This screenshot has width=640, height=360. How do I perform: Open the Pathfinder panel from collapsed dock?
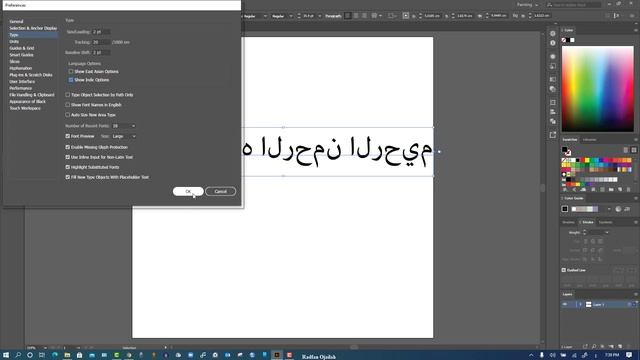553,121
